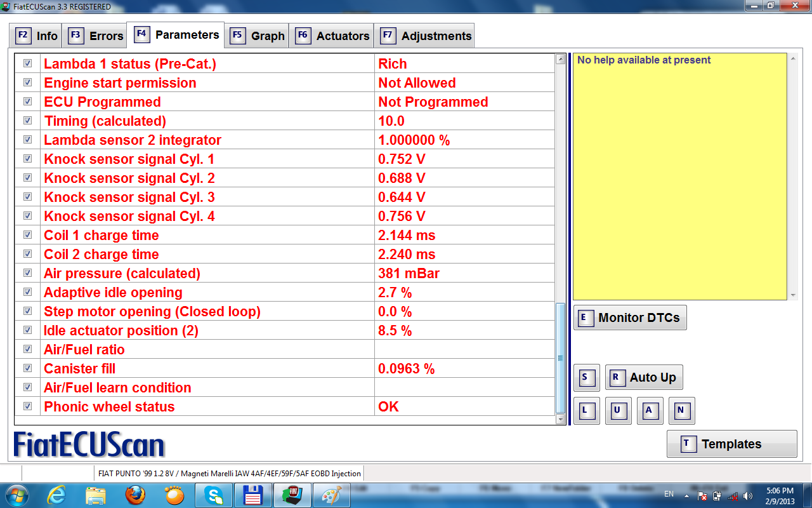Click FiatECUScan taskbar icon

(x=292, y=495)
